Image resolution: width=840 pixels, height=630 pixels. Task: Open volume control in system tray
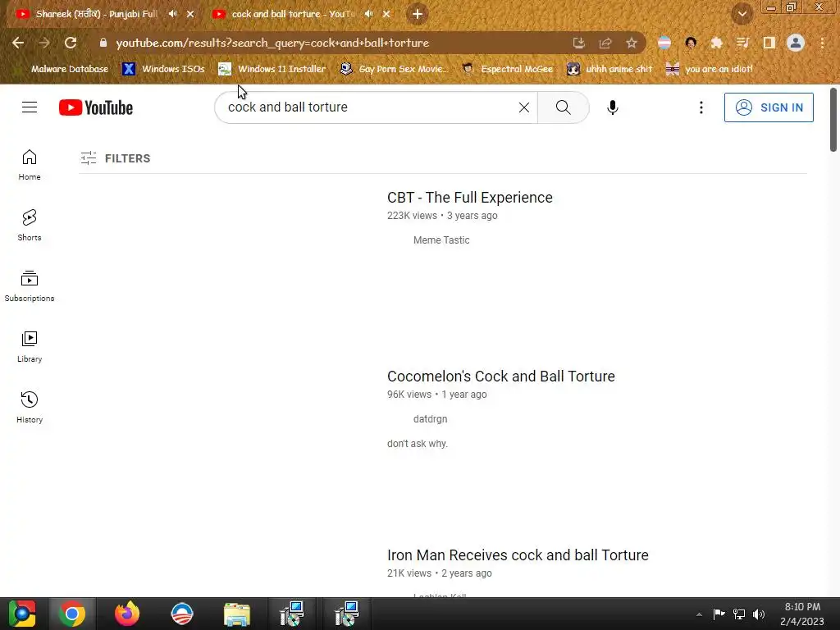tap(759, 614)
